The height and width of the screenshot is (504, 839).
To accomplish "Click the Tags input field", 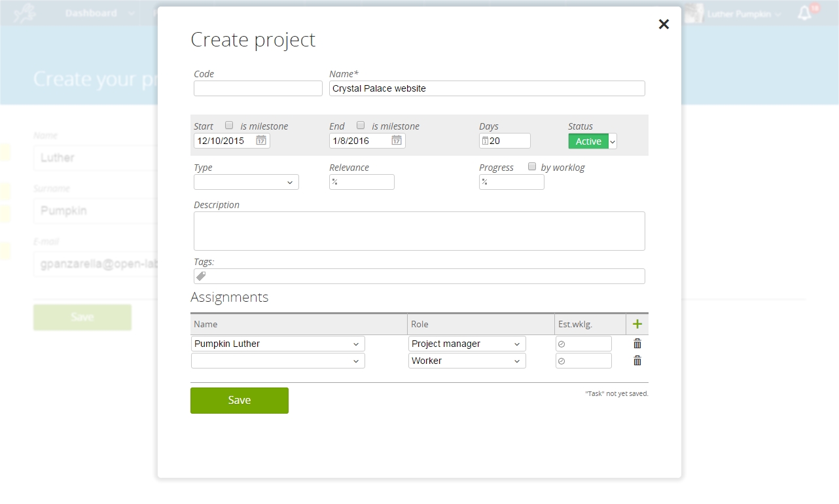I will tap(419, 276).
